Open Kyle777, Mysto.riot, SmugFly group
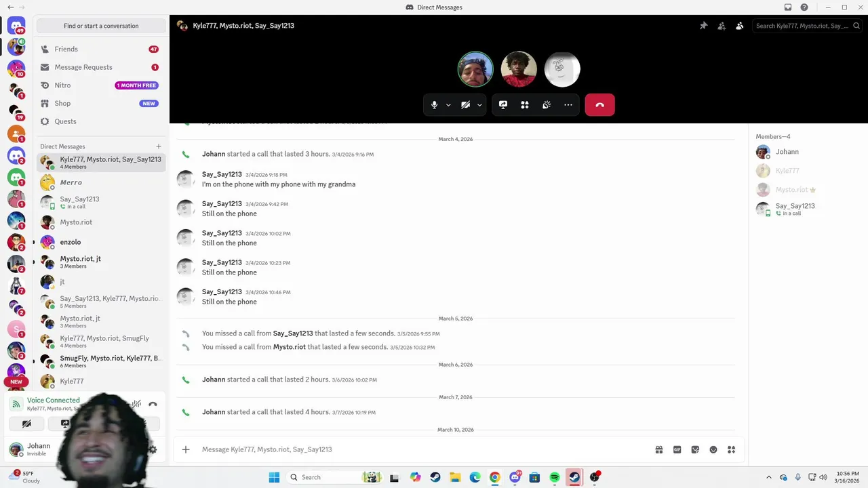 101,341
